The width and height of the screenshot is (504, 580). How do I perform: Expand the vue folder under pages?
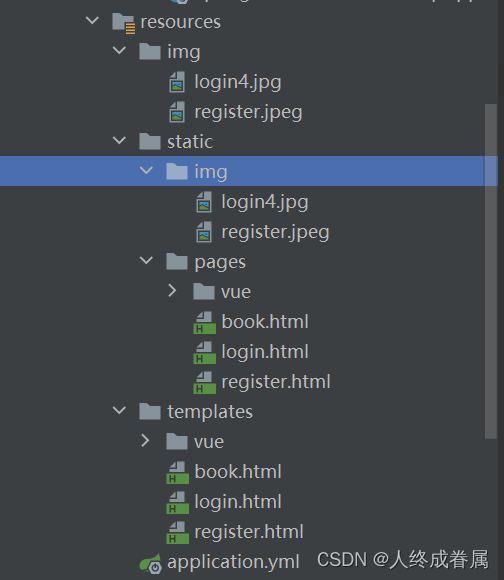pyautogui.click(x=172, y=291)
